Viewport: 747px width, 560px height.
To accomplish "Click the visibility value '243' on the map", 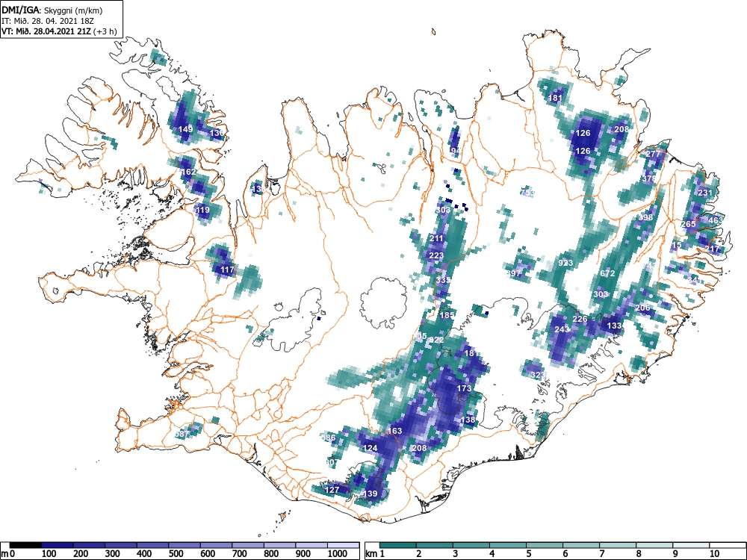I will [562, 329].
